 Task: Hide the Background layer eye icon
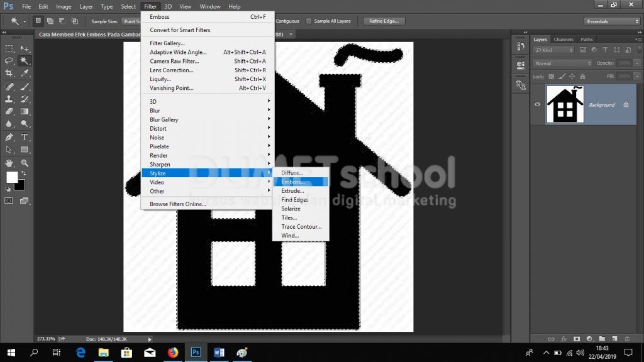coord(537,104)
